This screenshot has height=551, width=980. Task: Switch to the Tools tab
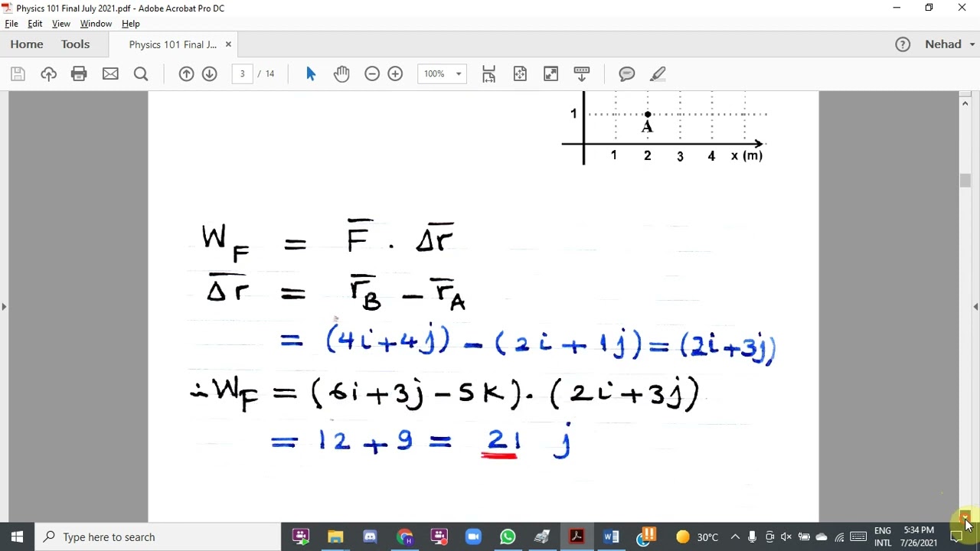click(x=76, y=44)
